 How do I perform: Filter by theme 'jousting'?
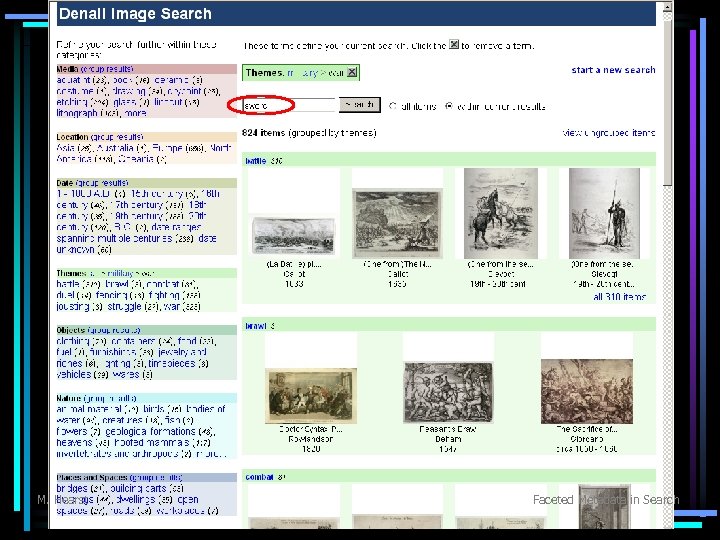(73, 306)
